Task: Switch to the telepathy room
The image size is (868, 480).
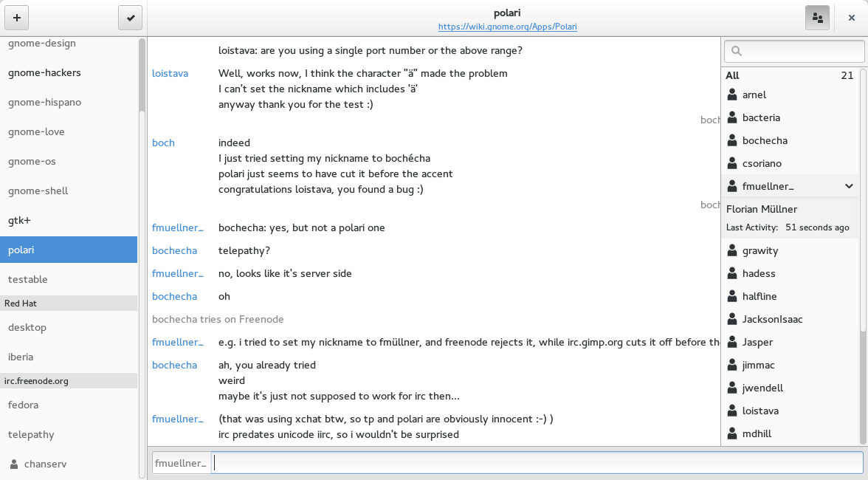Action: 69,435
